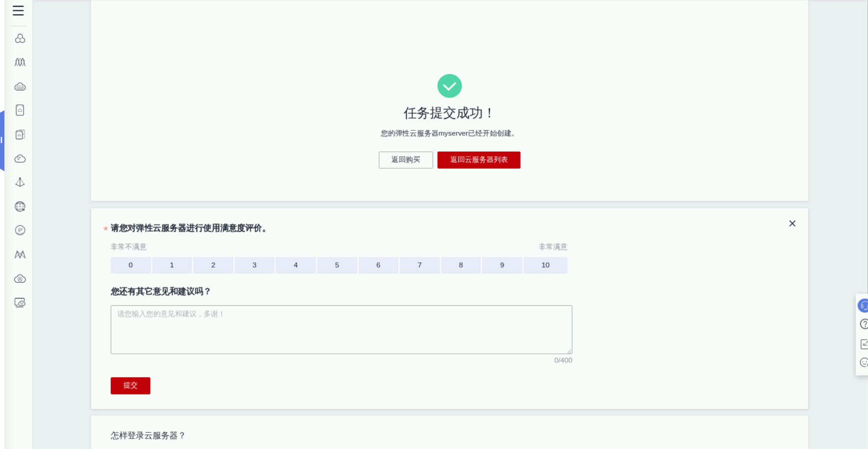868x449 pixels.
Task: Click the stacked disks backup sidebar icon
Action: click(x=20, y=134)
